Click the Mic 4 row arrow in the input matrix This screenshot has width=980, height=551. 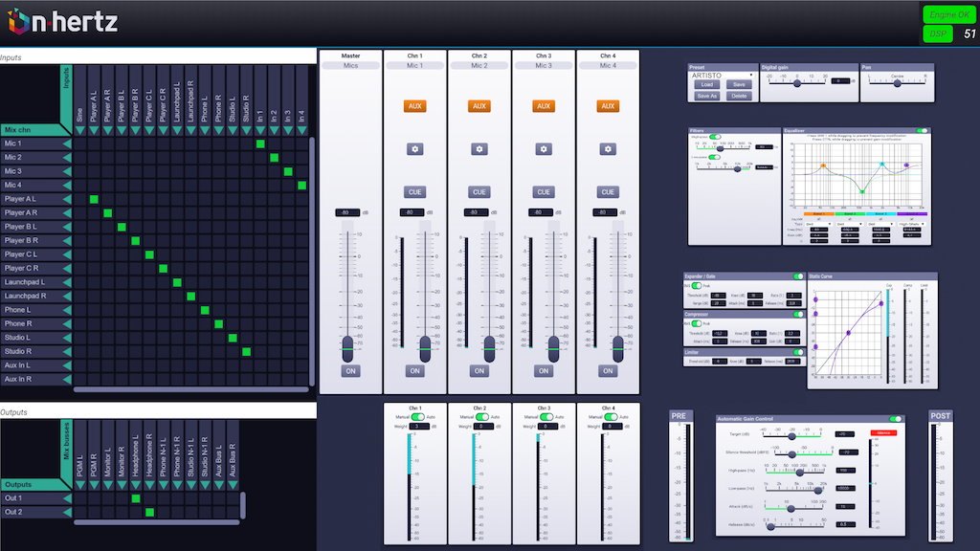(67, 185)
